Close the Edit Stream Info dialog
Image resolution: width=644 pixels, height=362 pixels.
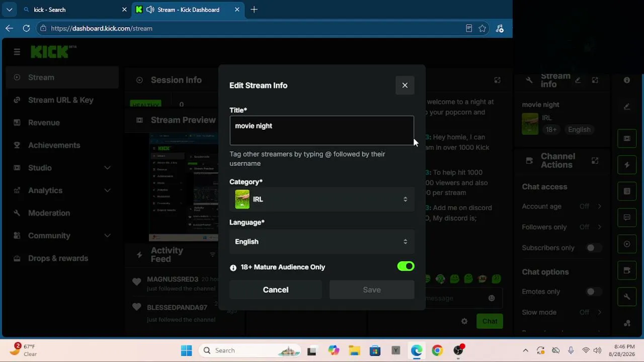coord(405,85)
